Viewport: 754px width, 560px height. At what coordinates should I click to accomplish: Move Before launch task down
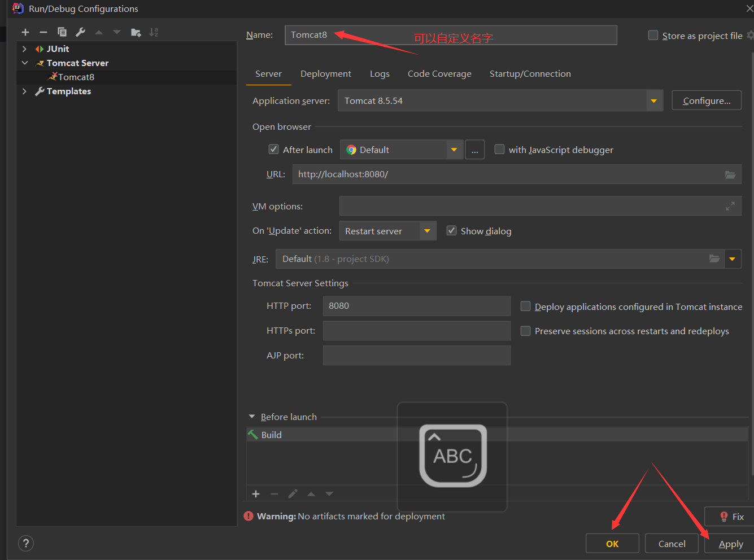point(329,494)
